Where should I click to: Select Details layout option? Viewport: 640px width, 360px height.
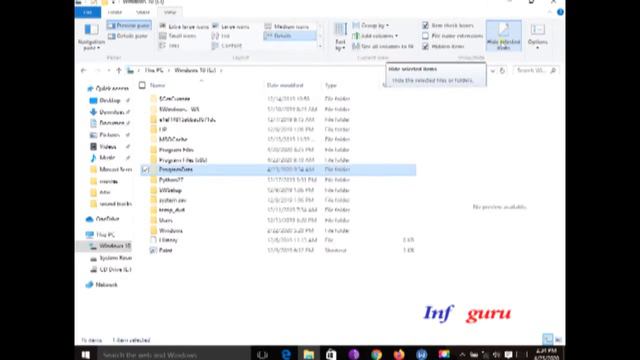pos(289,36)
